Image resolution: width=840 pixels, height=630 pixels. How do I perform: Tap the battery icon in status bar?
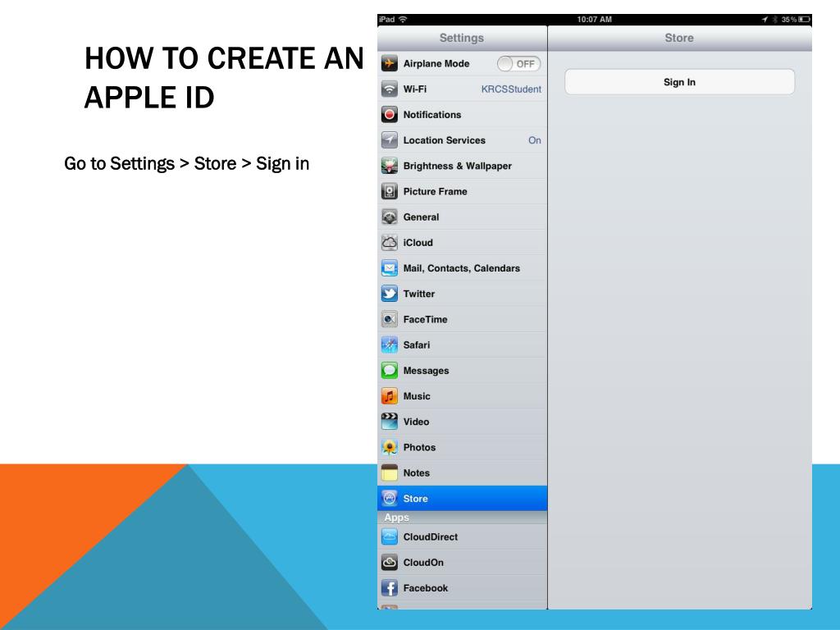(x=804, y=20)
